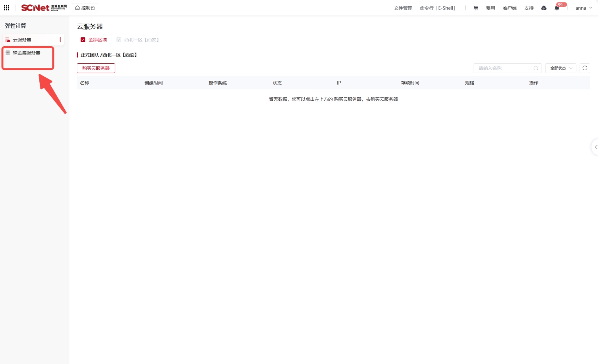598x364 pixels.
Task: Click the 控制台 home icon
Action: pyautogui.click(x=78, y=8)
